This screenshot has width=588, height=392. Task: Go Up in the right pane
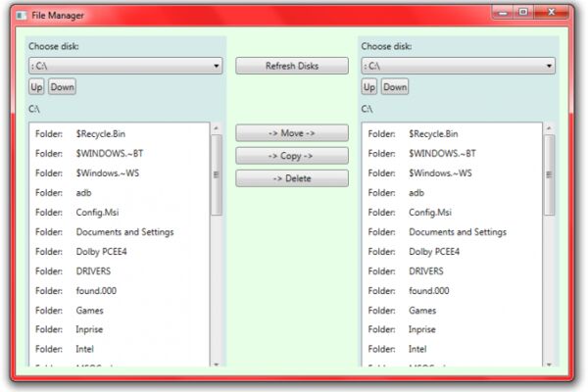click(x=369, y=87)
